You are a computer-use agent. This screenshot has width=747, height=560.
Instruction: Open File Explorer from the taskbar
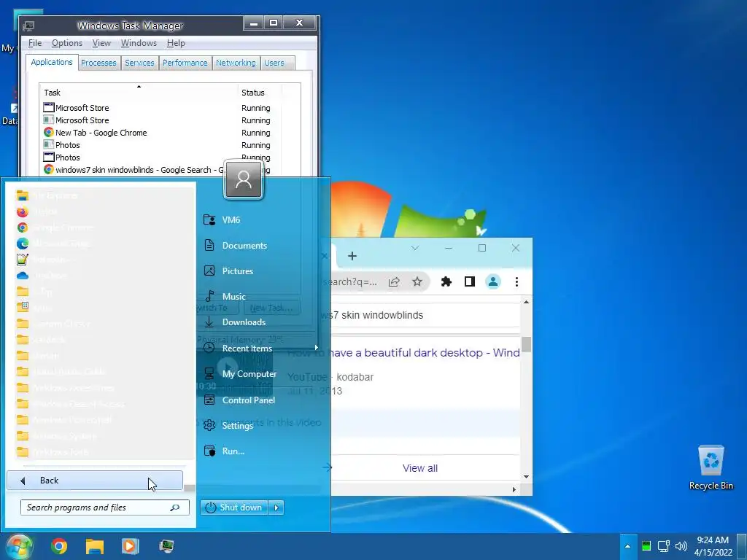tap(94, 546)
